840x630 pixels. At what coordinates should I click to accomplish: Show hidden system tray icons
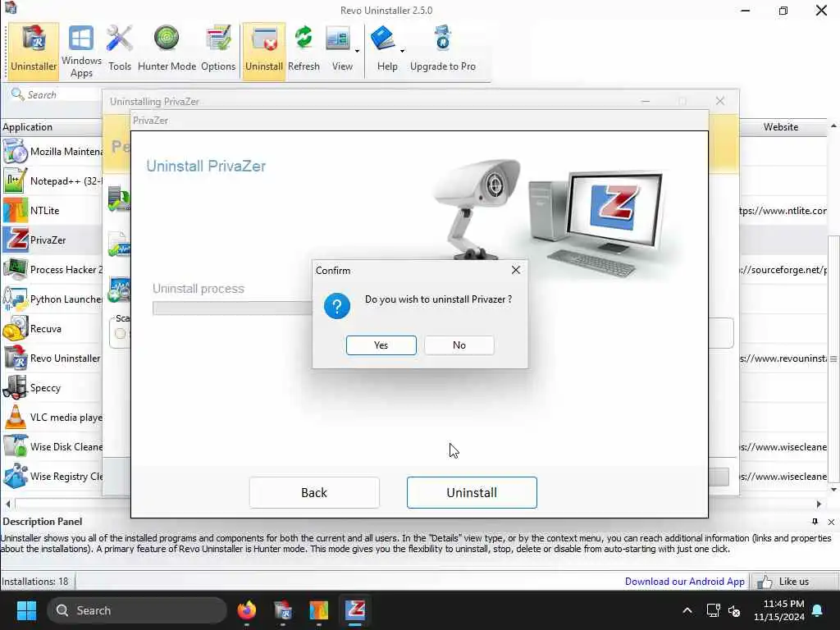click(x=687, y=610)
